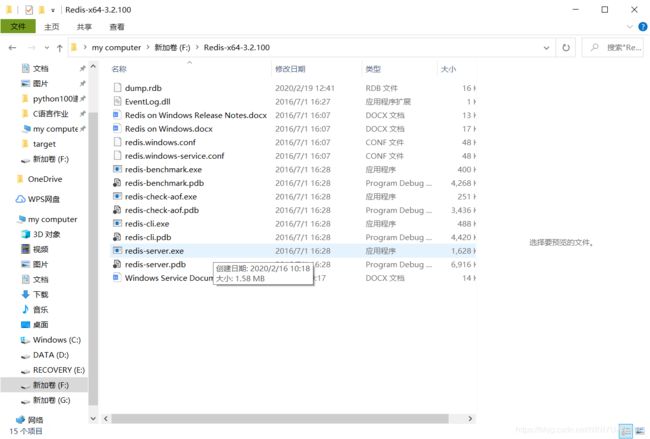
Task: Select redis.windows.conf file icon
Action: 117,142
